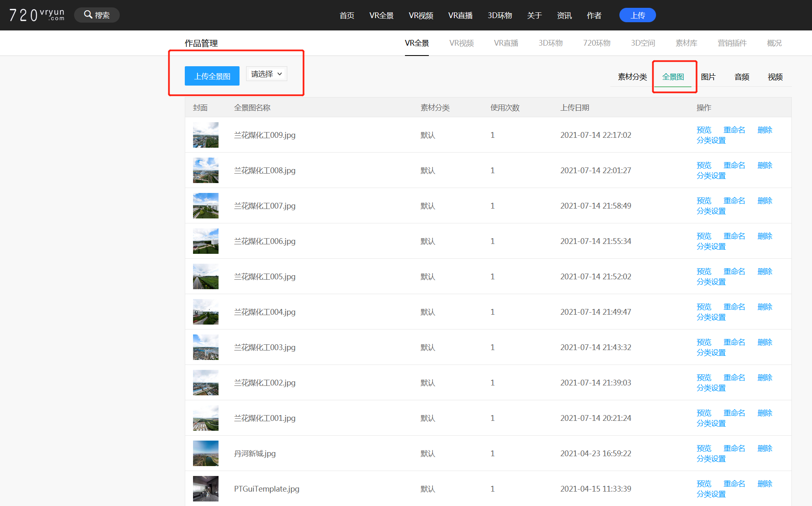812x506 pixels.
Task: Click the search magnifier field
Action: (x=97, y=15)
